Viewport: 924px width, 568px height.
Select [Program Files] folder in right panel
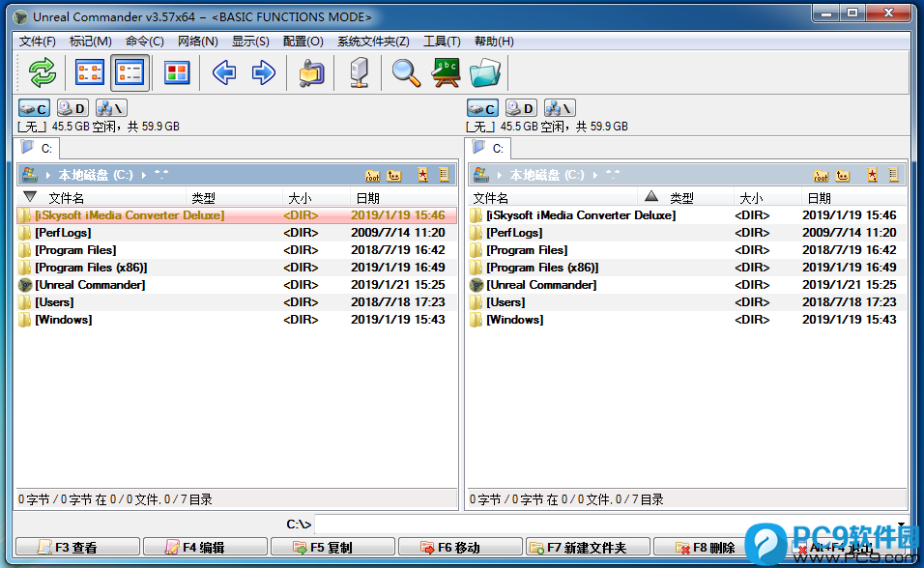pos(688,250)
